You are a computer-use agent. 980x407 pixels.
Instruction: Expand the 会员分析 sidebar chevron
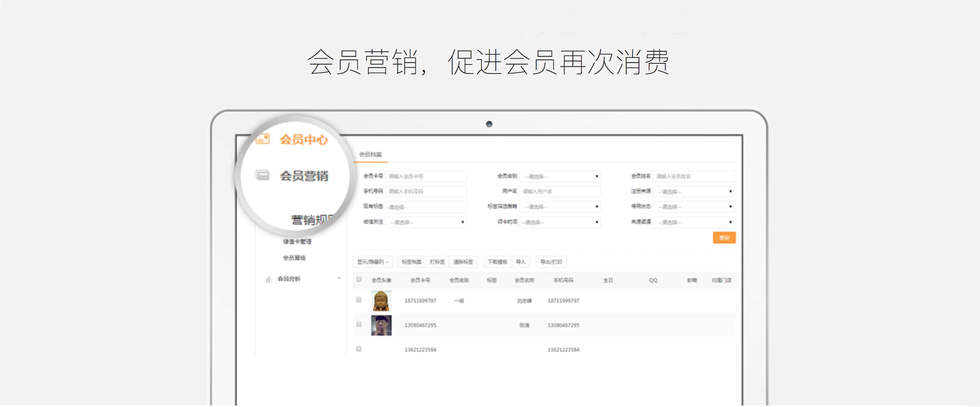[339, 279]
